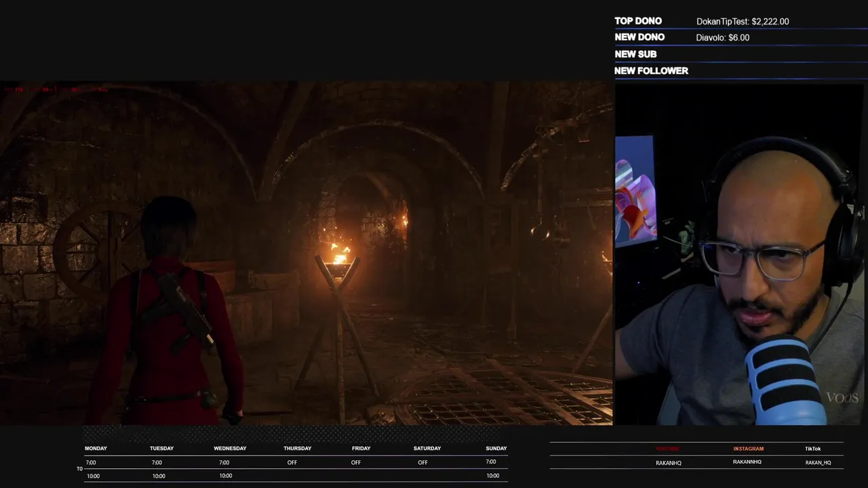Screen dimensions: 868x488
Task: Click the SUNDAY schedule header
Action: (496, 448)
